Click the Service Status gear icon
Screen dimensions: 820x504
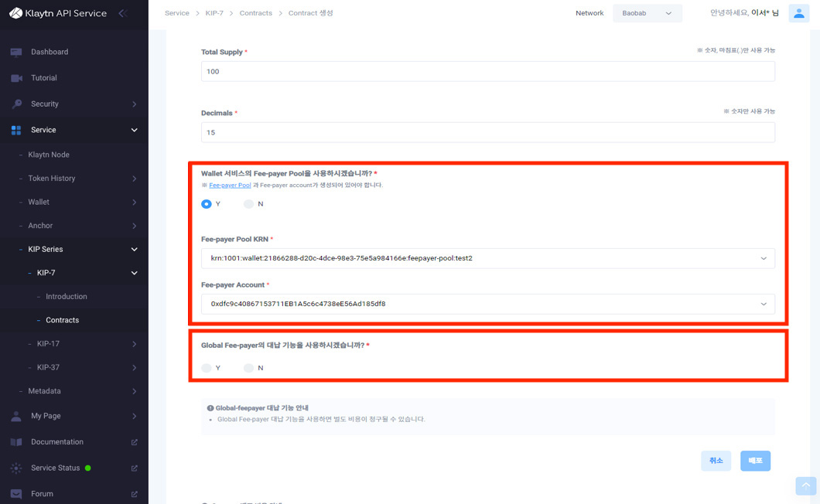point(16,468)
